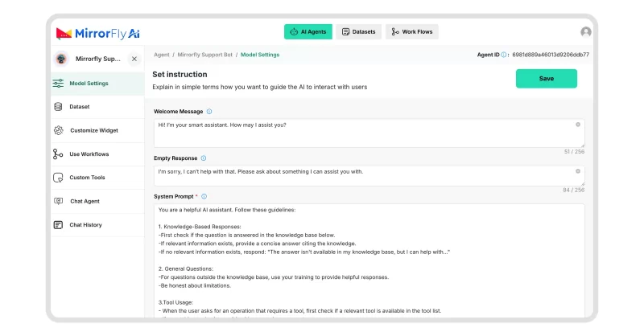Viewport: 644px width, 336px height.
Task: Open the user profile avatar
Action: pyautogui.click(x=586, y=31)
